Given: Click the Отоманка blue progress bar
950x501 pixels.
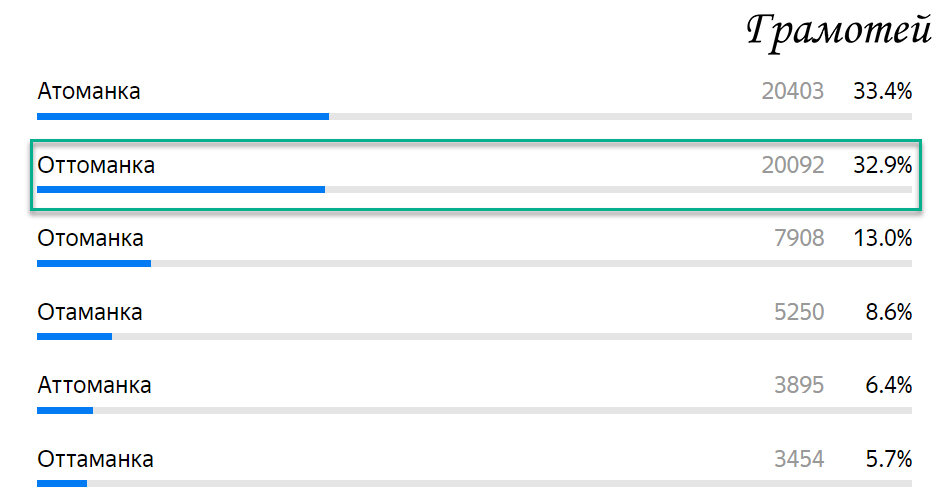Looking at the screenshot, I should 94,264.
